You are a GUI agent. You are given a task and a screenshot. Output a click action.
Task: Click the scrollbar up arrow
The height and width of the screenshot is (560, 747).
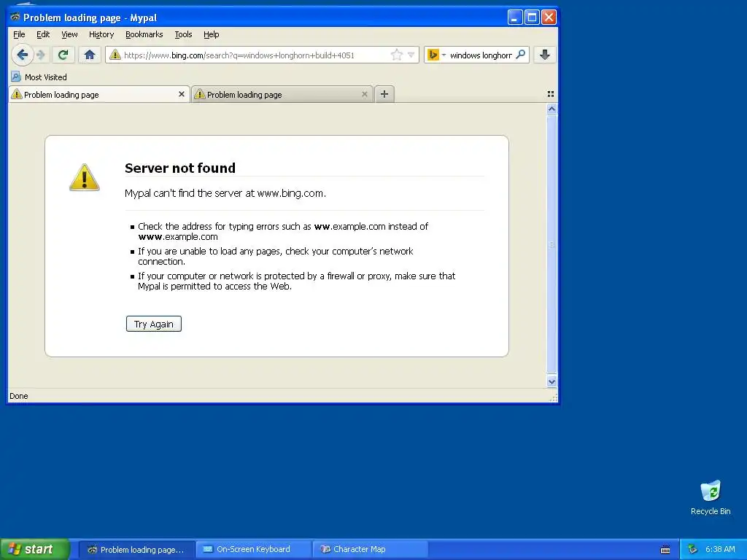tap(551, 109)
